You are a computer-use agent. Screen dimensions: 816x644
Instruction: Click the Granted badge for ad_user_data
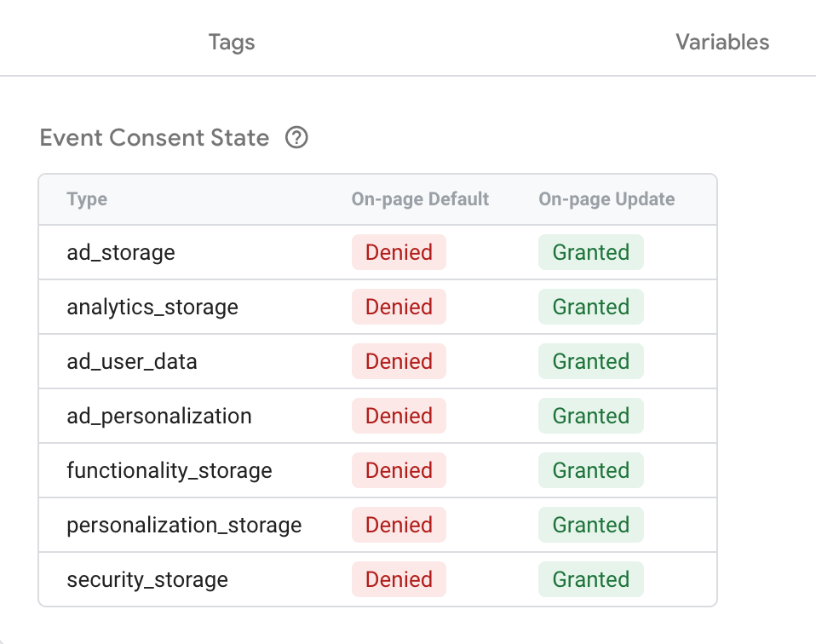coord(591,361)
